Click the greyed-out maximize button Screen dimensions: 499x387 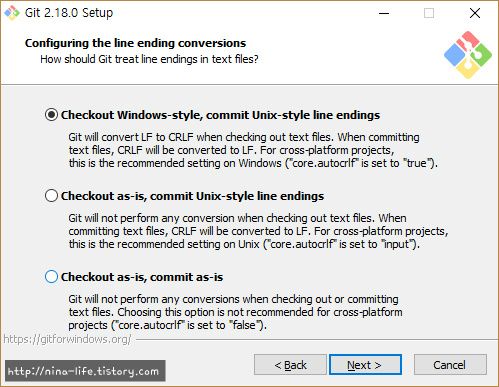click(429, 13)
